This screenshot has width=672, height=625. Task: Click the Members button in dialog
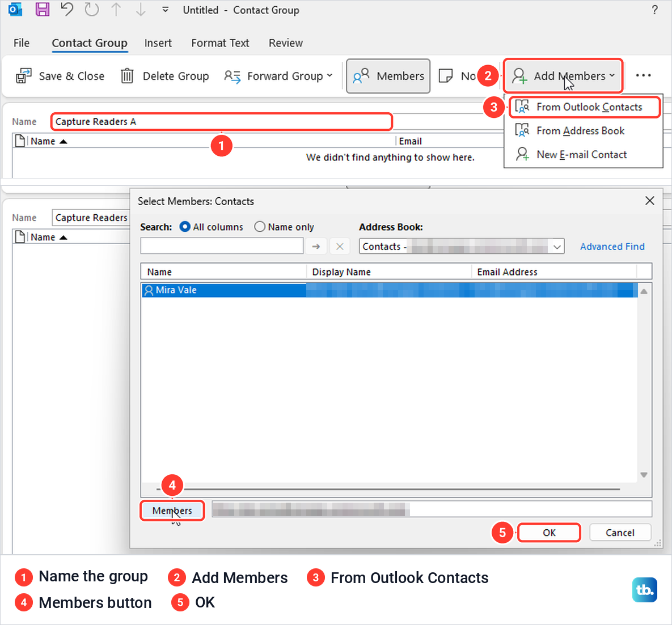pos(172,511)
